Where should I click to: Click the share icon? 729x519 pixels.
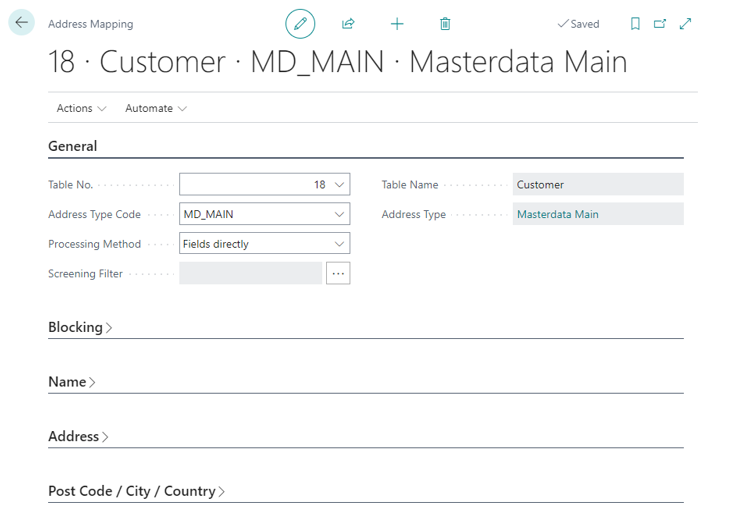348,24
